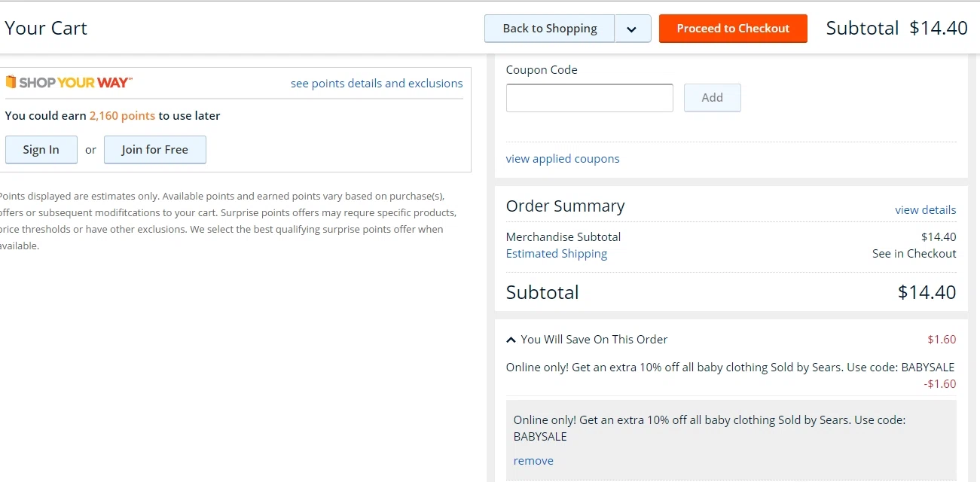Screen dimensions: 980x482
Task: Collapse You Will Save On This Order
Action: point(587,340)
